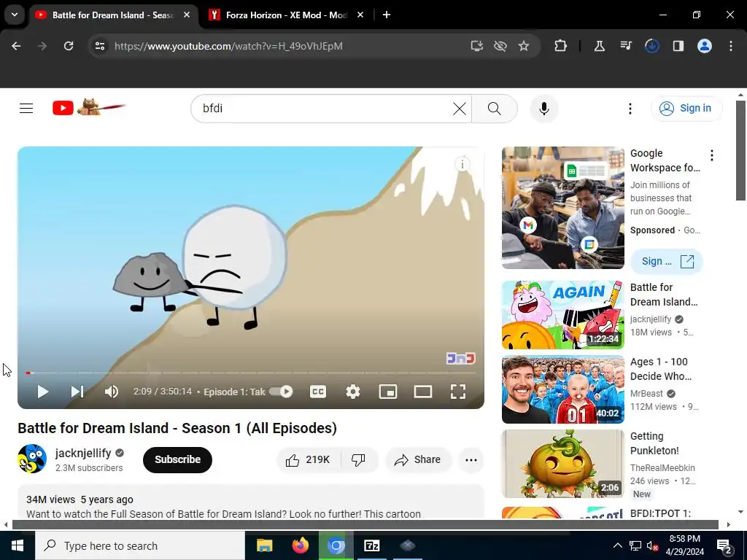
Task: Open the video info card icon
Action: click(x=462, y=164)
